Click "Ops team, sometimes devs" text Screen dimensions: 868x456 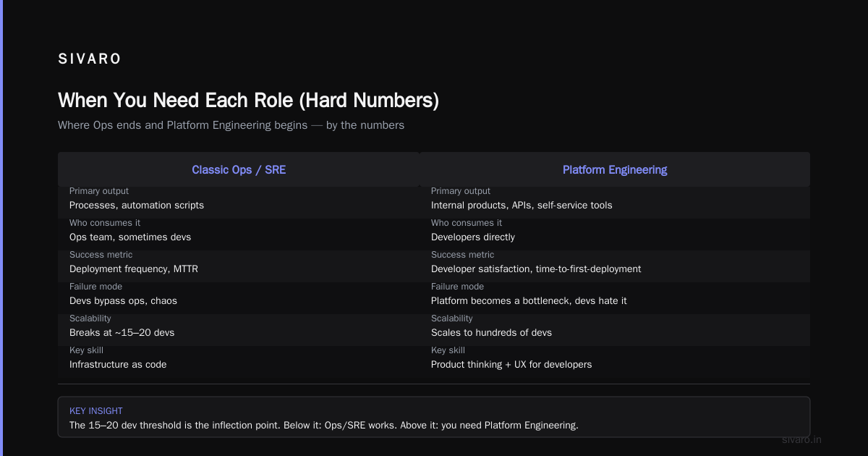(x=130, y=237)
